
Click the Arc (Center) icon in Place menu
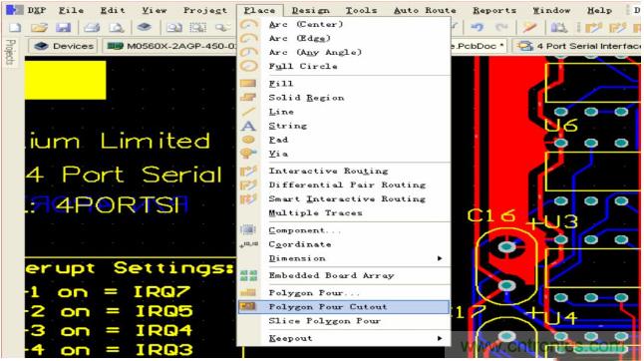[248, 25]
